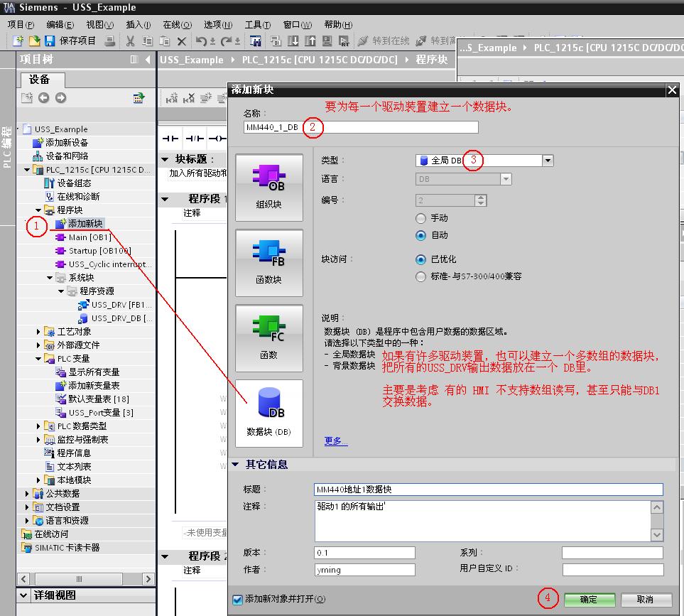Viewport: 684px width, 616px height.
Task: Toggle the 添加新对象并打开 checkbox
Action: click(237, 600)
